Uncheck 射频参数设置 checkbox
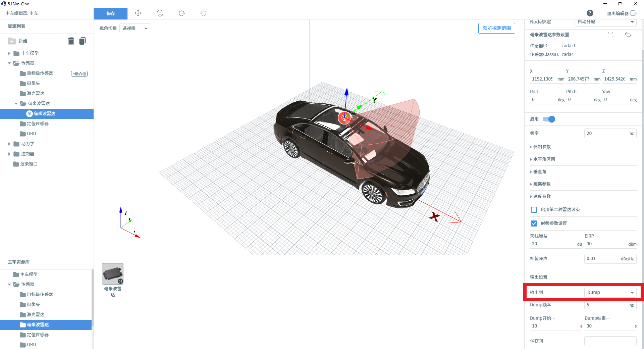 coord(534,223)
